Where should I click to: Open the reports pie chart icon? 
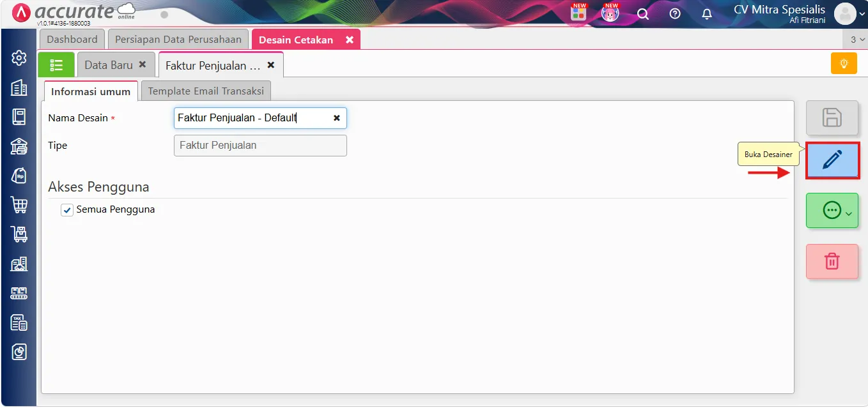coord(19,352)
